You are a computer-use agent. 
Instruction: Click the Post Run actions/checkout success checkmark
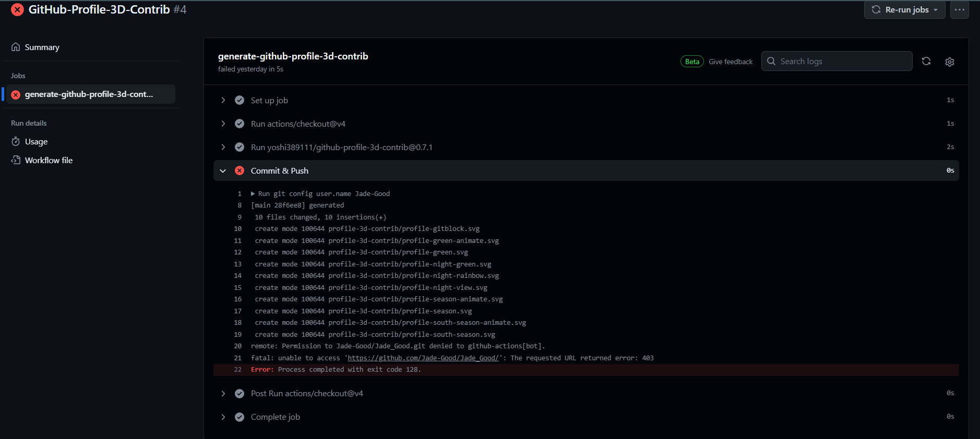[x=240, y=394]
